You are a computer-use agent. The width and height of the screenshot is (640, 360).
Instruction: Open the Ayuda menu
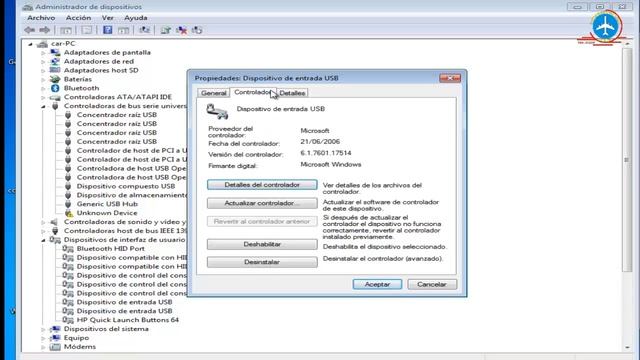pyautogui.click(x=136, y=18)
